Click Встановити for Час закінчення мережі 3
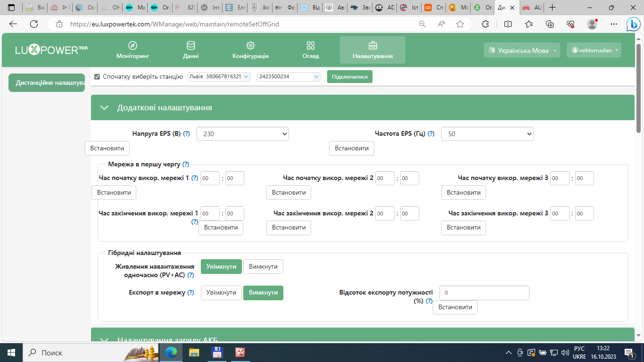The width and height of the screenshot is (644, 362). coord(463,227)
